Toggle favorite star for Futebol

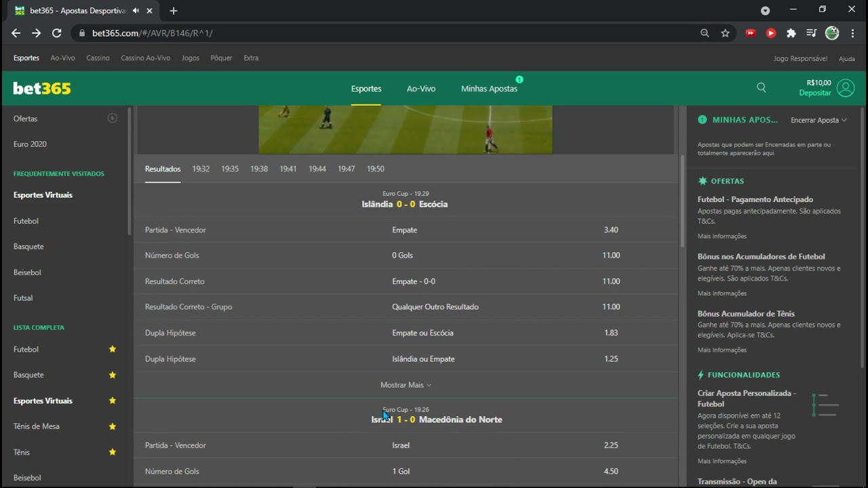tap(113, 349)
